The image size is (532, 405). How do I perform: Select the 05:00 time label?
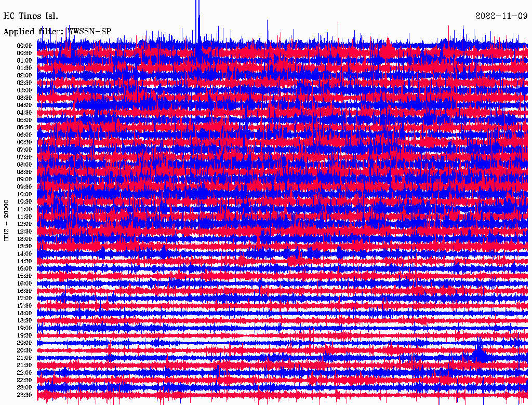point(24,120)
